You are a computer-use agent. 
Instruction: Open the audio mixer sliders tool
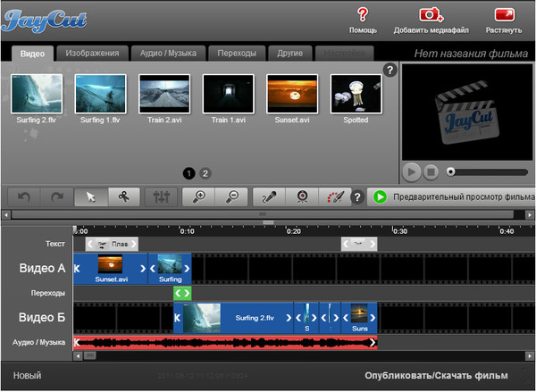pos(162,196)
